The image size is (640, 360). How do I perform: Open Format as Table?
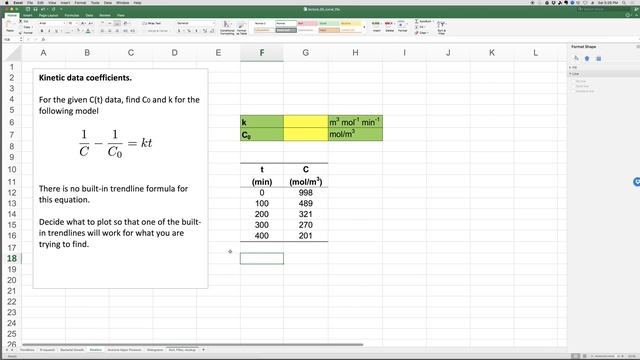click(x=242, y=27)
